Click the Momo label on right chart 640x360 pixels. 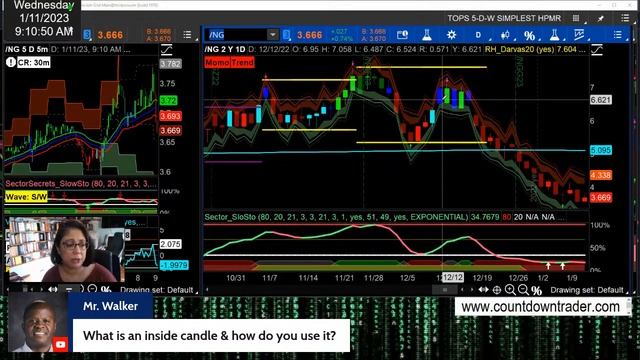217,62
